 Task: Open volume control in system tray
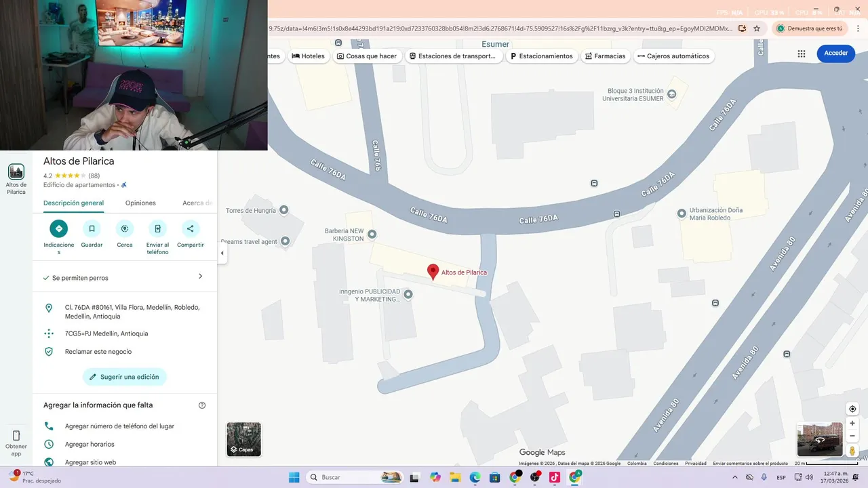(x=809, y=477)
